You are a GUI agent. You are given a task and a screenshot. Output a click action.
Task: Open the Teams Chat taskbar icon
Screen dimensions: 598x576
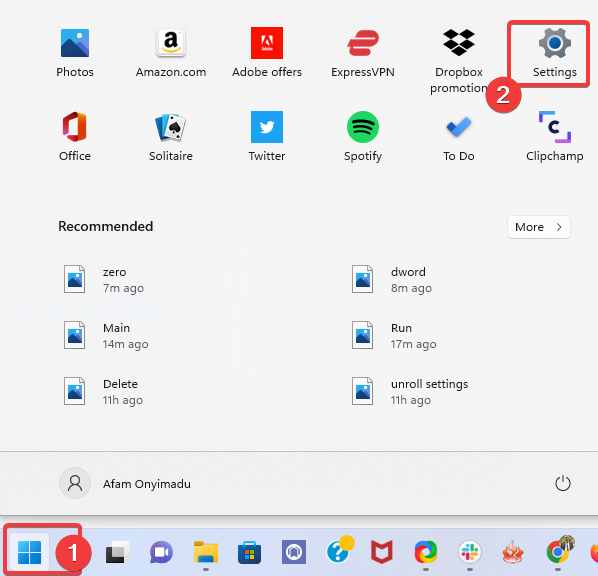point(161,552)
